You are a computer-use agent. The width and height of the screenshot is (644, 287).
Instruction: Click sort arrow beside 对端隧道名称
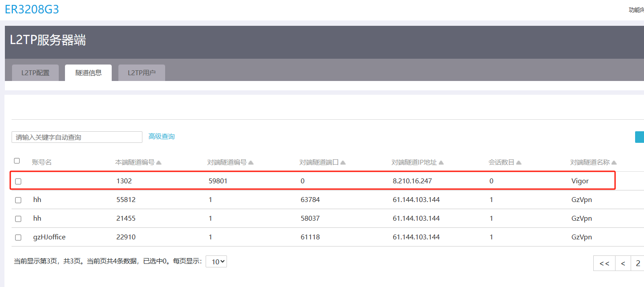coord(614,163)
